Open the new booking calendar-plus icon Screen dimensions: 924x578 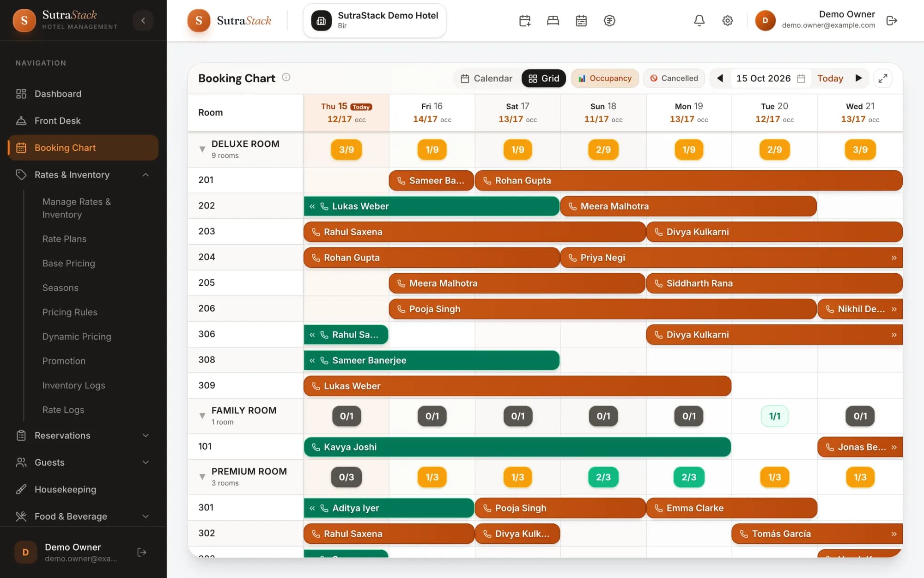tap(525, 20)
